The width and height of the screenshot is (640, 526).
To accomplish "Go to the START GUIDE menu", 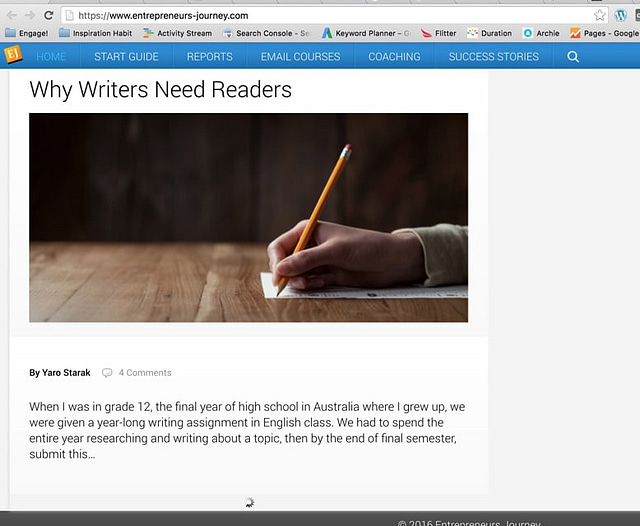I will (x=126, y=57).
